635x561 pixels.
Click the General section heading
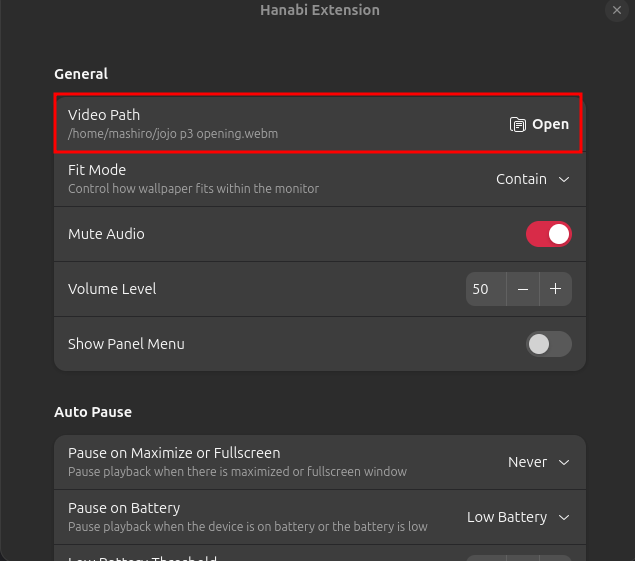pos(81,74)
